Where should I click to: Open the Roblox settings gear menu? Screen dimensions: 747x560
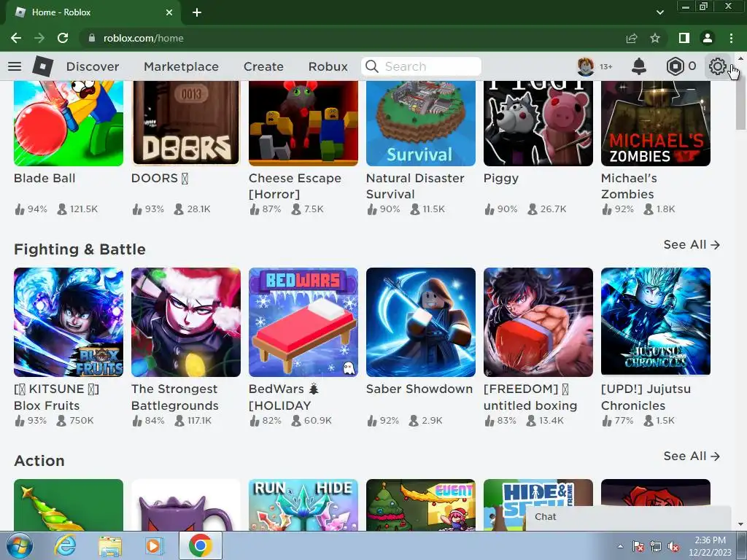[717, 66]
